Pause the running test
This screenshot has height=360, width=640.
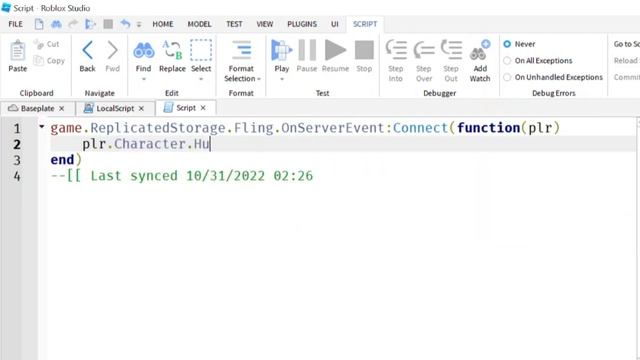tap(307, 50)
